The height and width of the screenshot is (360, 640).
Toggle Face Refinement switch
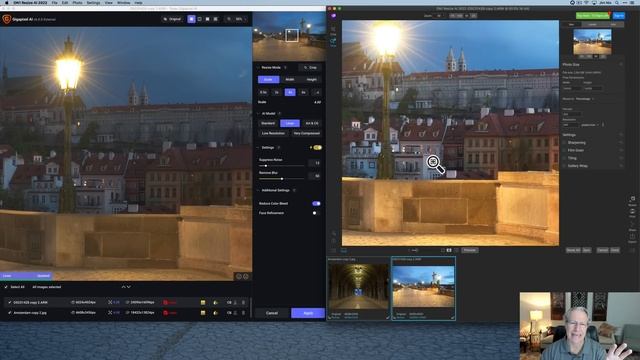[x=316, y=213]
